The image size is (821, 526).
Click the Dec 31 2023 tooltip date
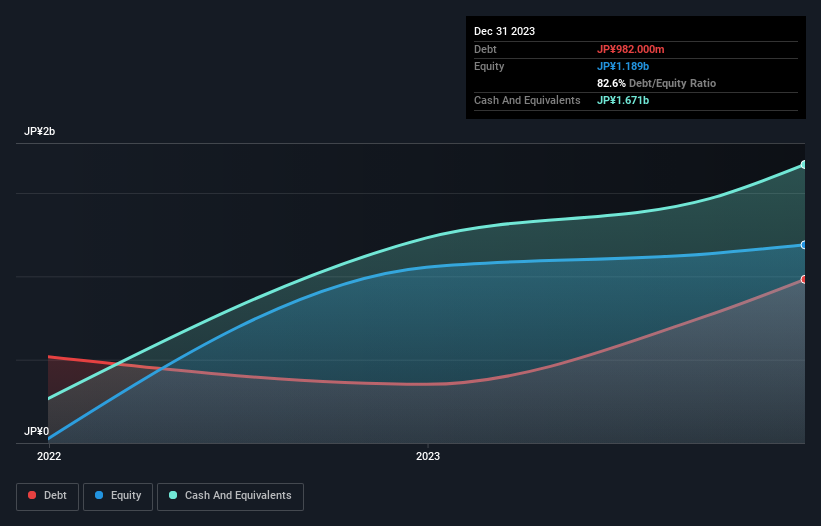(x=504, y=31)
